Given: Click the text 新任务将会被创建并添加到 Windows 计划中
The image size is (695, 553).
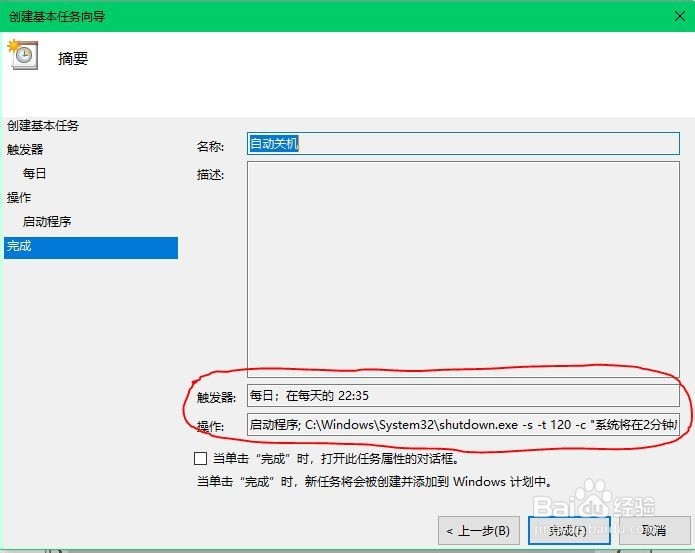Looking at the screenshot, I should coord(428,481).
